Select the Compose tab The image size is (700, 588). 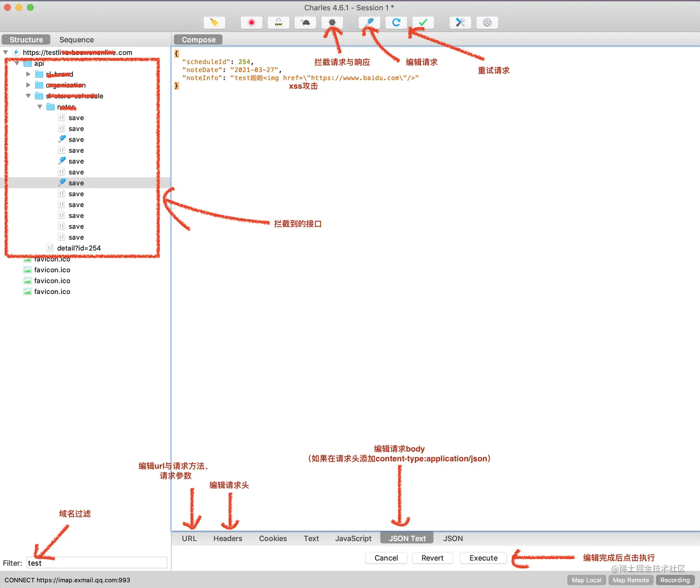(x=199, y=40)
